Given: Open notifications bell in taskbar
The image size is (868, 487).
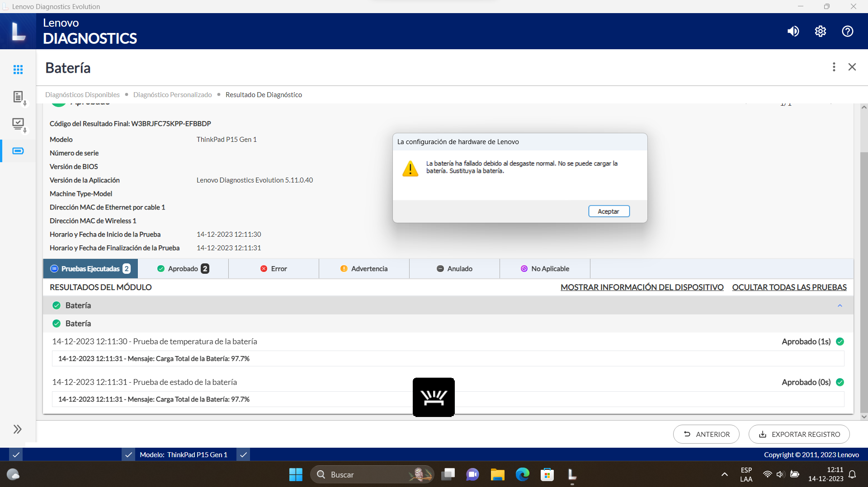Looking at the screenshot, I should point(853,474).
